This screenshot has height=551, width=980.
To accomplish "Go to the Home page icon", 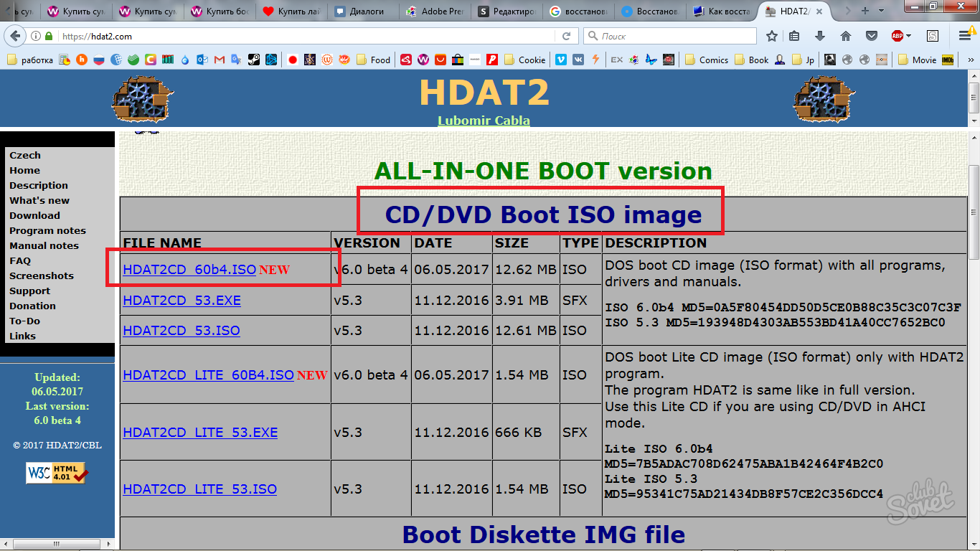I will click(x=846, y=36).
